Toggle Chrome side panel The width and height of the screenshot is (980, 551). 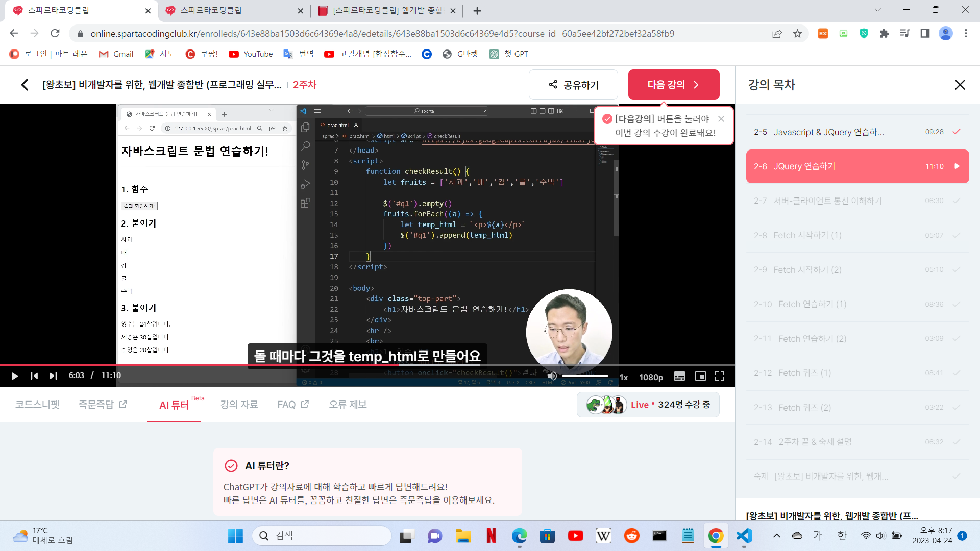[x=925, y=33]
